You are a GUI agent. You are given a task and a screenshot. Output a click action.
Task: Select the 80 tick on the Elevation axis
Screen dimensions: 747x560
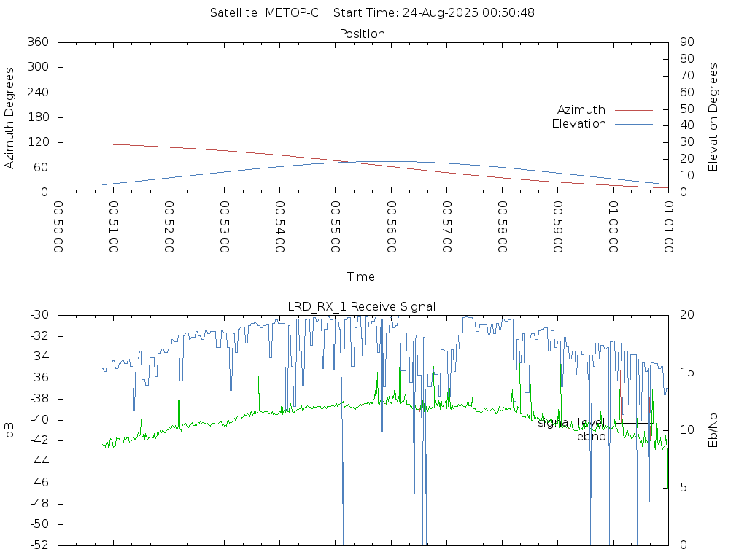[x=687, y=58]
